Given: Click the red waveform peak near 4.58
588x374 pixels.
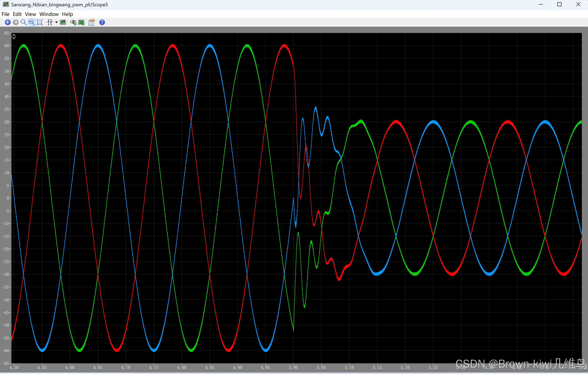Looking at the screenshot, I should pos(61,46).
